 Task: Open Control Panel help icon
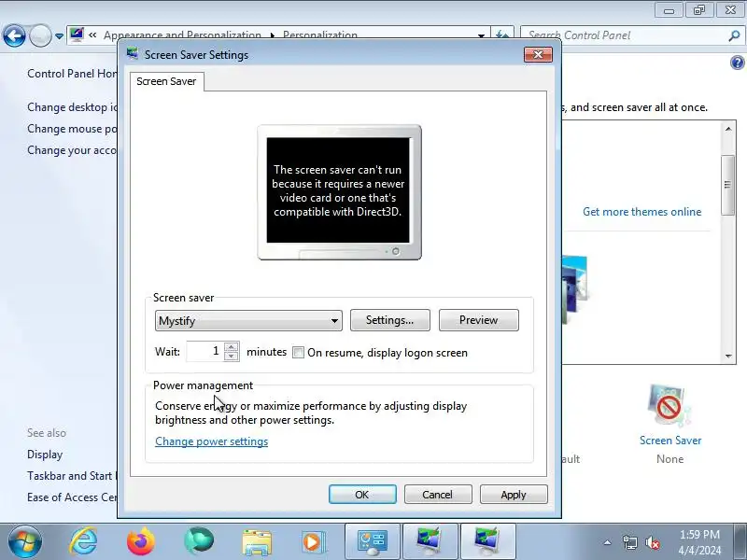pyautogui.click(x=738, y=63)
